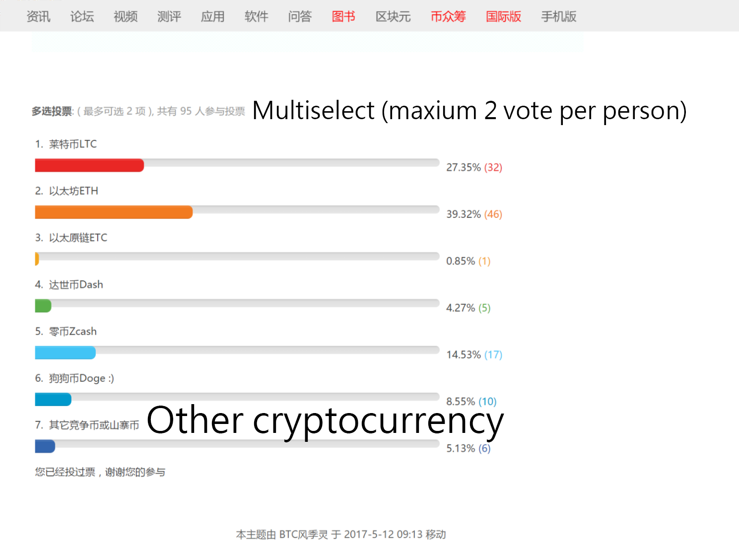Switch to 手机版 mobile version
This screenshot has height=560, width=739.
coord(559,16)
